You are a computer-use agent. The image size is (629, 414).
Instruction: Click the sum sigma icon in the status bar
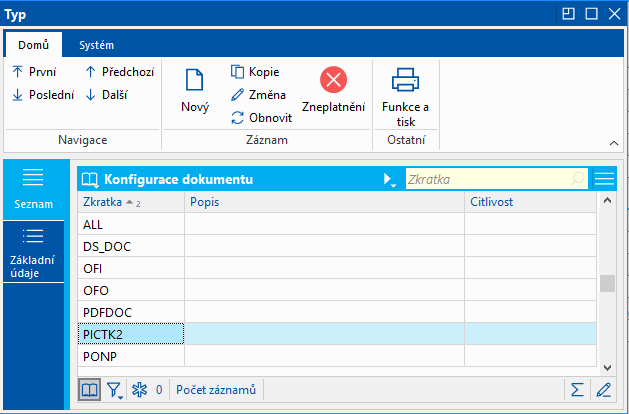pyautogui.click(x=577, y=389)
